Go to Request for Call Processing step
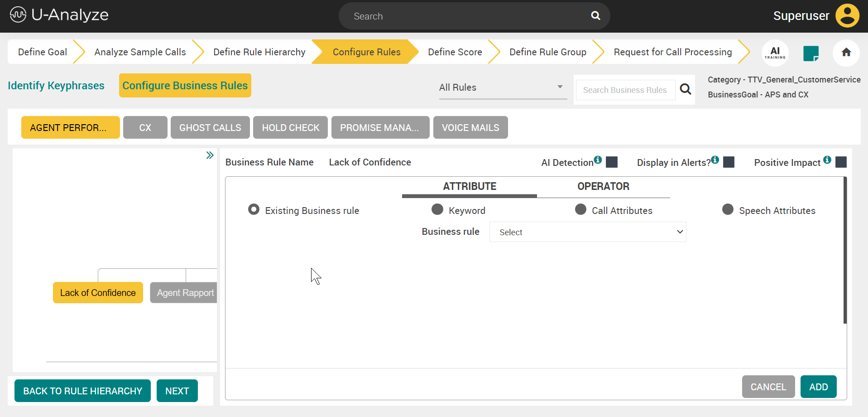 (x=673, y=52)
